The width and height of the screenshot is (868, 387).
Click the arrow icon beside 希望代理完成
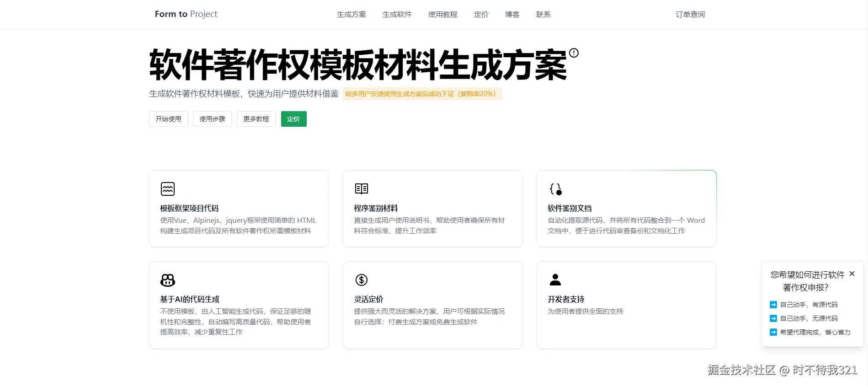(x=773, y=332)
